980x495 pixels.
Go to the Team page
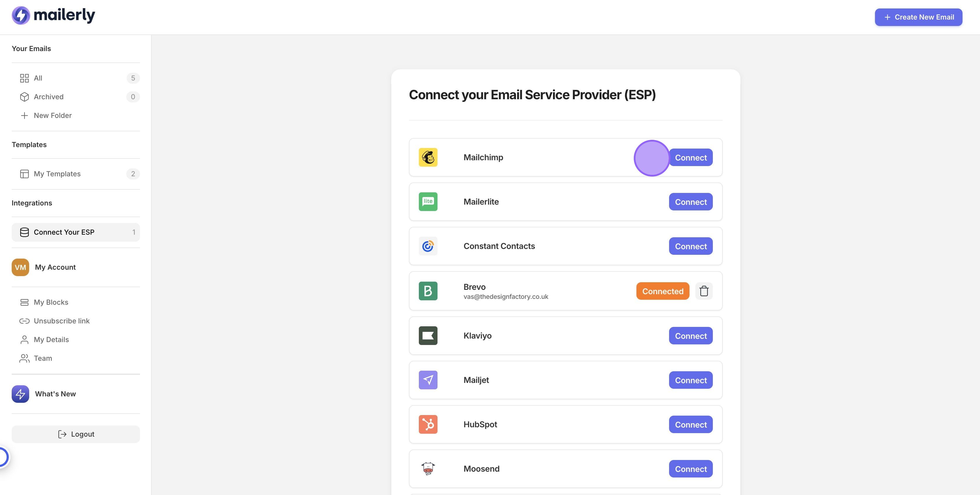[43, 358]
